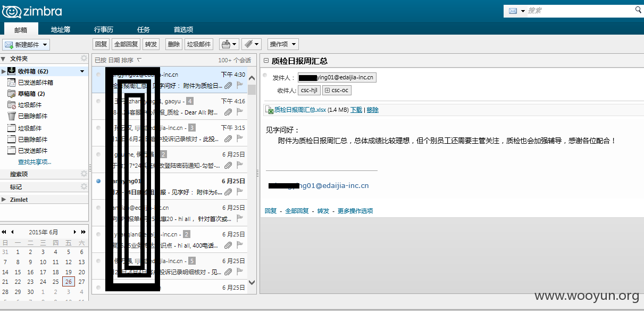Toggle read status dot of 下午 4:30 message
The image size is (644, 311).
tap(98, 75)
